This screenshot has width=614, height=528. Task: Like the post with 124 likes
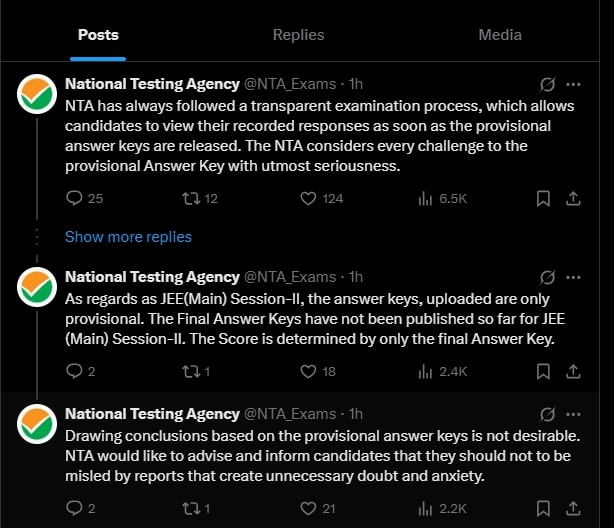(x=308, y=198)
